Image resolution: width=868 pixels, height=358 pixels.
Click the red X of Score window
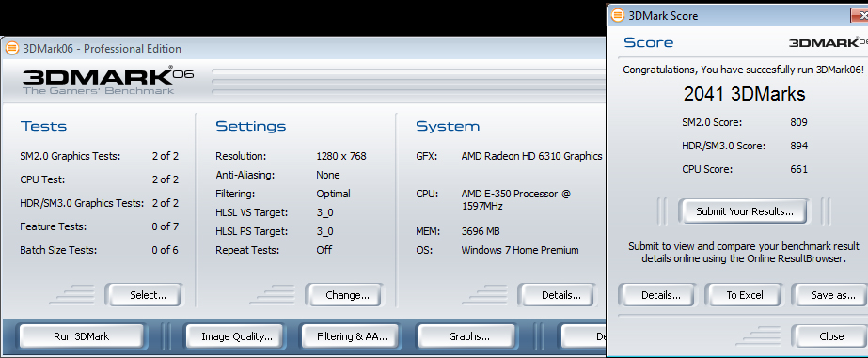860,16
